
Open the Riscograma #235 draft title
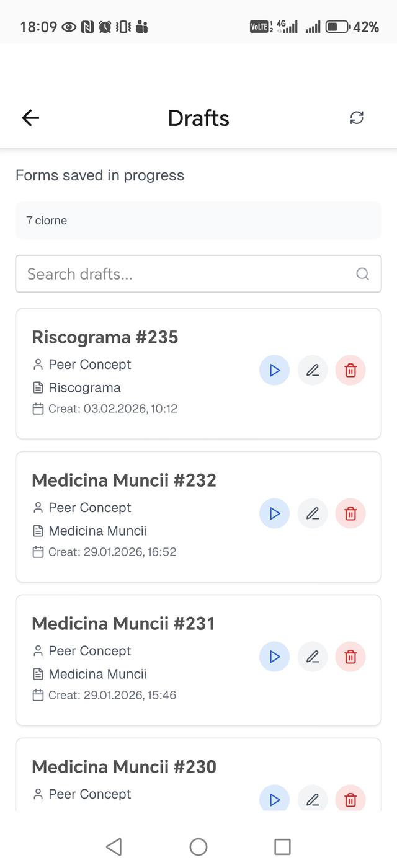coord(105,337)
